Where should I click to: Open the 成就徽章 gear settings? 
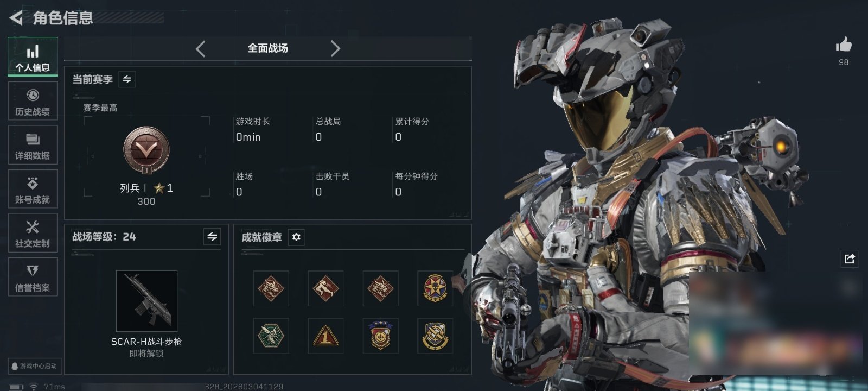[x=296, y=237]
